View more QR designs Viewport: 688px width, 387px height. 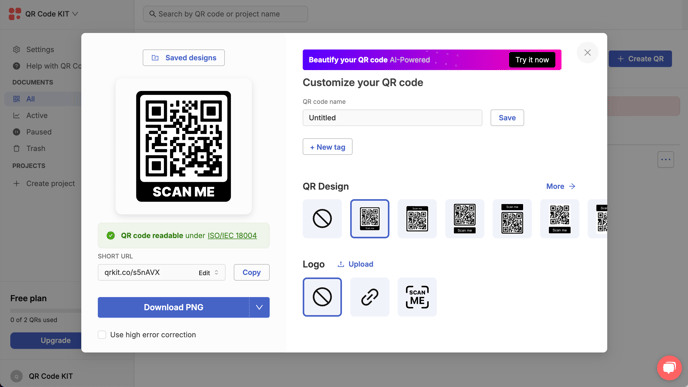[x=560, y=186]
